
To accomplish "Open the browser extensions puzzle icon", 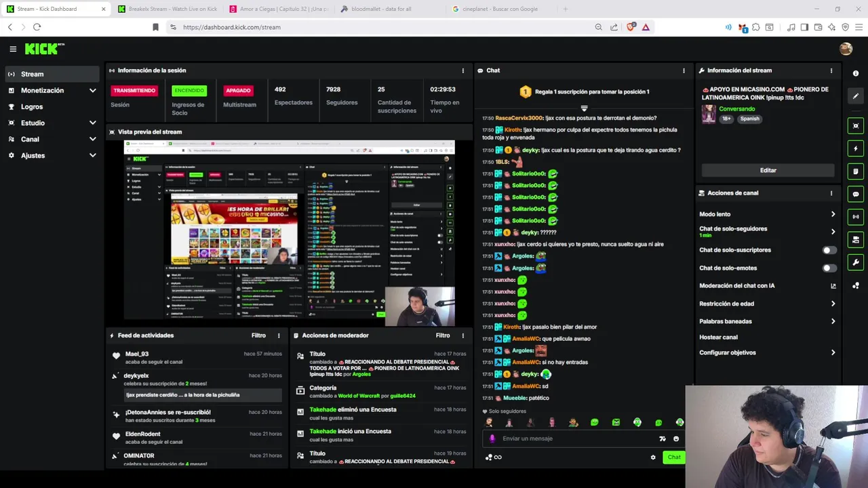I will coord(755,27).
